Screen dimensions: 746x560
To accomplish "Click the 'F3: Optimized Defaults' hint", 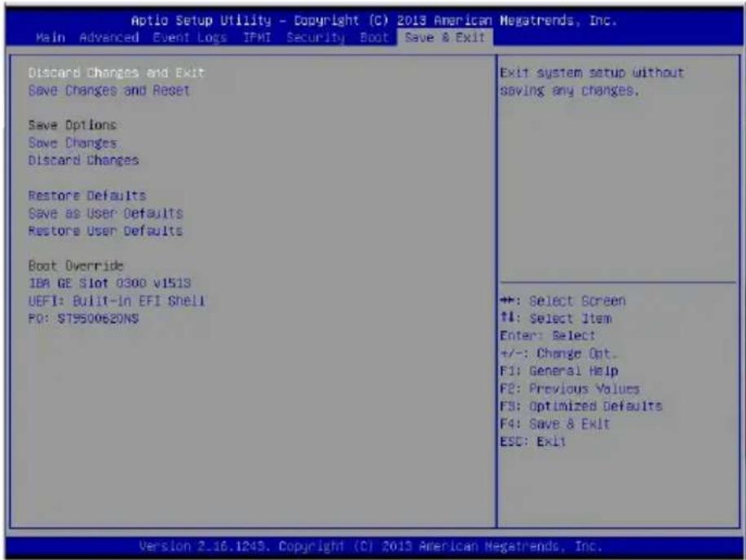I will (x=581, y=406).
